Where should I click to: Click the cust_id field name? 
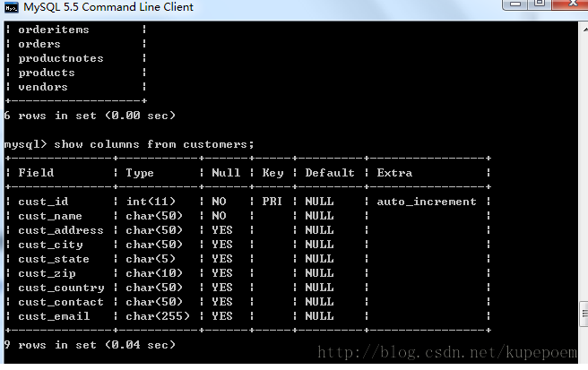coord(43,202)
